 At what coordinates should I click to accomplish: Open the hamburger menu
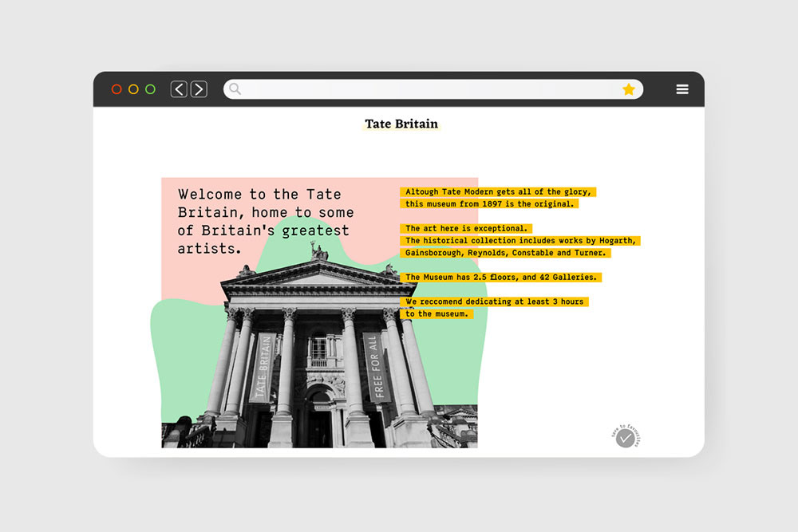pos(682,89)
